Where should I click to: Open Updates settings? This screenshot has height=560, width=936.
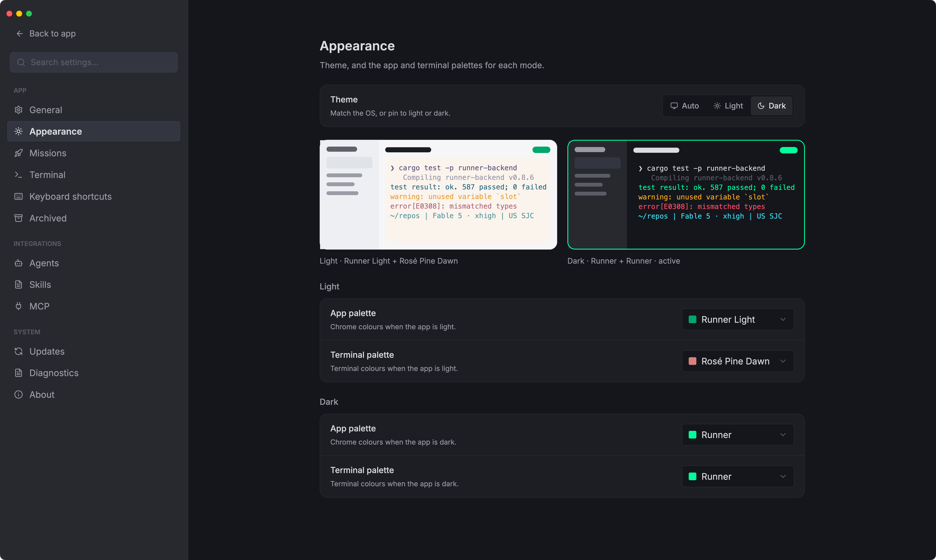point(94,351)
